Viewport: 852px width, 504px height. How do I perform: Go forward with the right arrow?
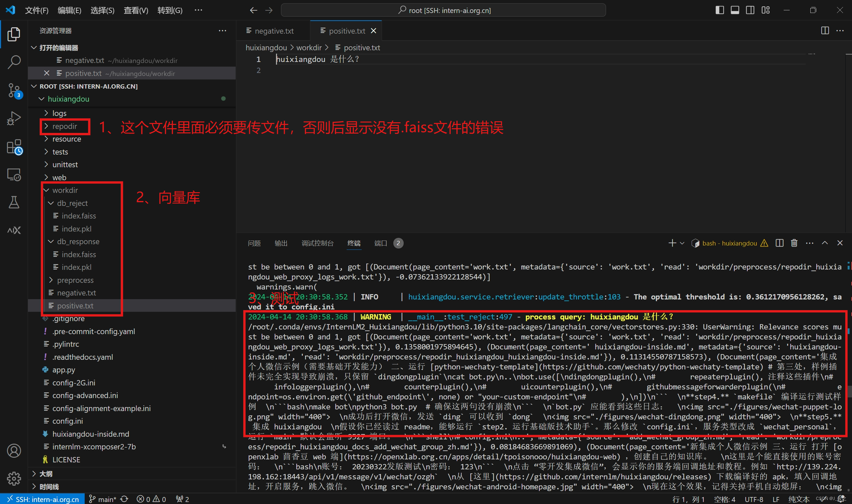pyautogui.click(x=269, y=10)
